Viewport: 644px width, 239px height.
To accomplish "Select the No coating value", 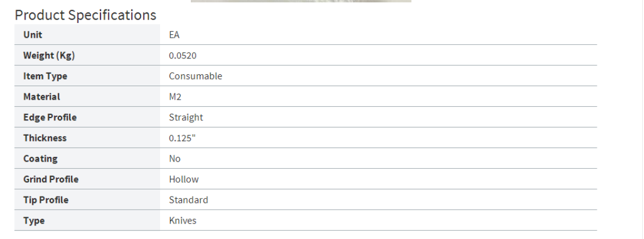I will click(x=175, y=159).
